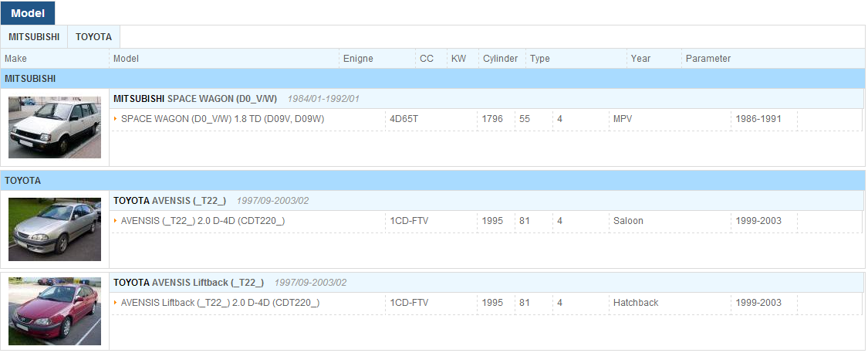Viewport: 868px width, 353px height.
Task: Select engine code 4D65T
Action: 404,119
